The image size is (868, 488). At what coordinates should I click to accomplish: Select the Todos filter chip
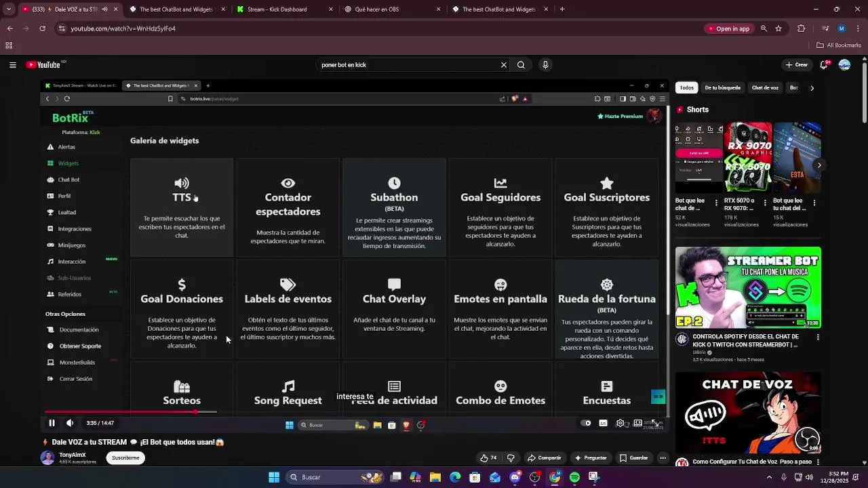(687, 87)
